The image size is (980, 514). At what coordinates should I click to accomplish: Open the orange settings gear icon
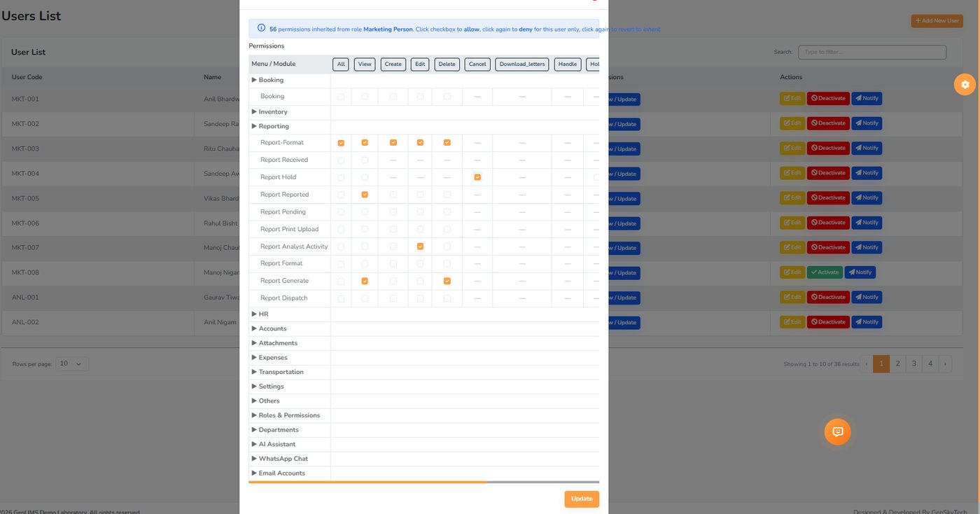[x=965, y=85]
